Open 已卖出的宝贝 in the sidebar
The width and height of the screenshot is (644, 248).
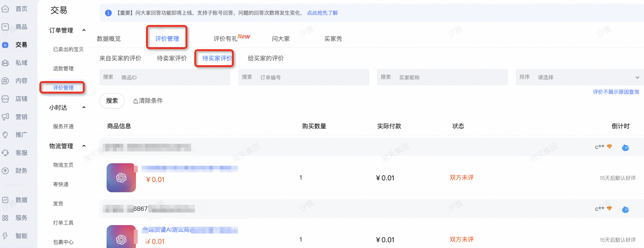pyautogui.click(x=68, y=49)
